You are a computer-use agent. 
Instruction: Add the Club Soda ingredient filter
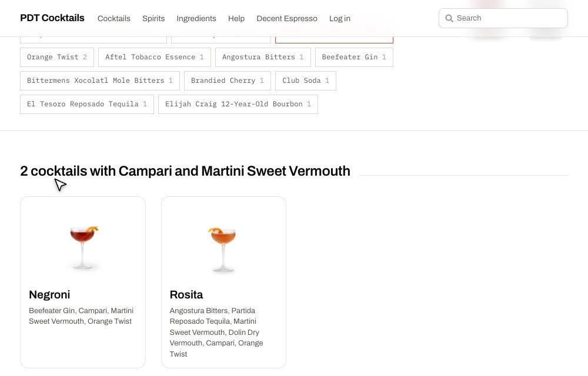[306, 80]
